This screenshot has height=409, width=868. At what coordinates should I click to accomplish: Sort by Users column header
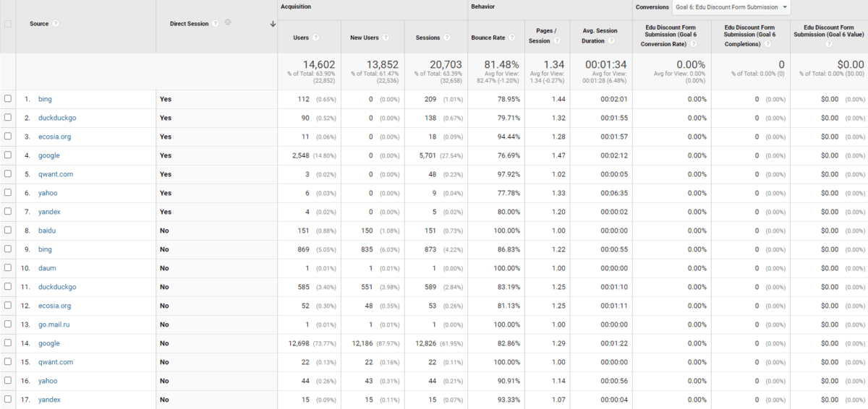point(301,38)
